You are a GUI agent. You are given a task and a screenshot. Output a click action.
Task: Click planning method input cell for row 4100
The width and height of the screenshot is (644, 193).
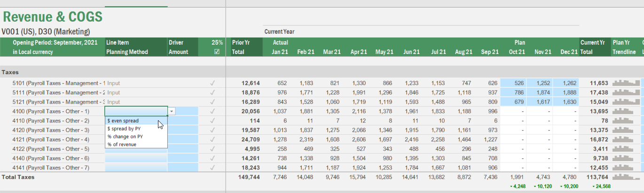click(136, 111)
